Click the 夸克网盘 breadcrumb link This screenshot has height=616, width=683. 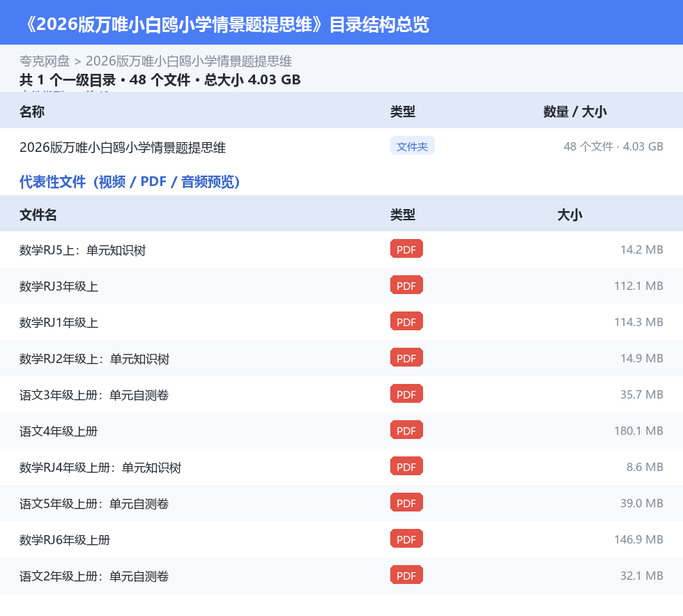tap(45, 61)
